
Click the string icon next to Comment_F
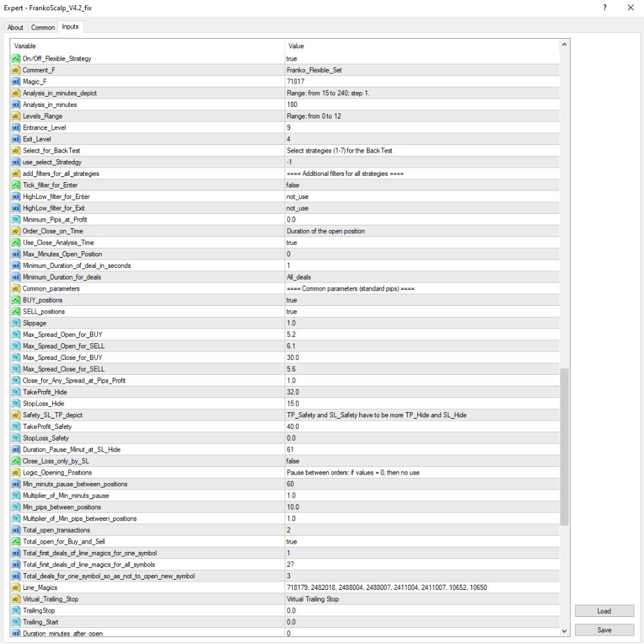coord(16,70)
